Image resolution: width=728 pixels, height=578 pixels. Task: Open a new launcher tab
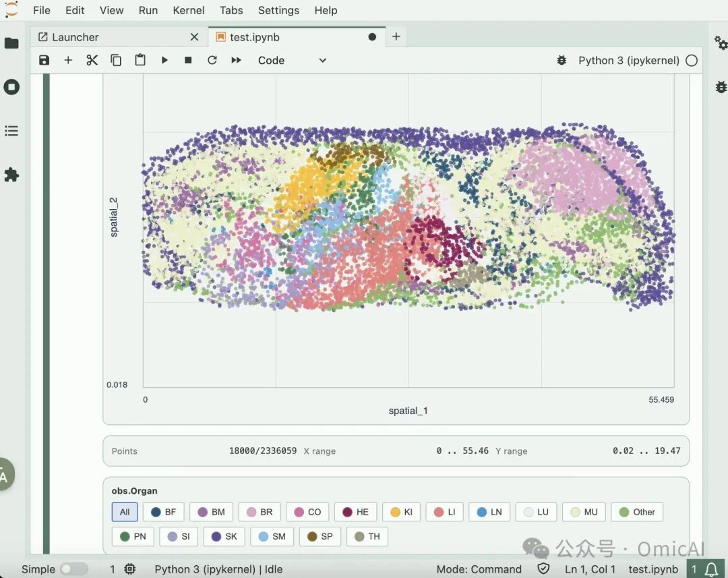pos(396,36)
